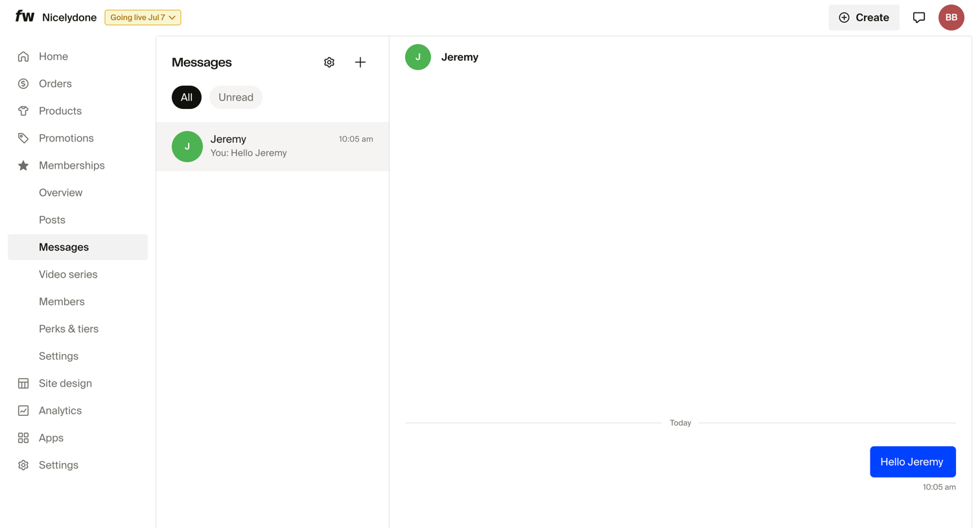Image resolution: width=980 pixels, height=528 pixels.
Task: Click the Hello Jeremy message bubble
Action: pyautogui.click(x=913, y=462)
